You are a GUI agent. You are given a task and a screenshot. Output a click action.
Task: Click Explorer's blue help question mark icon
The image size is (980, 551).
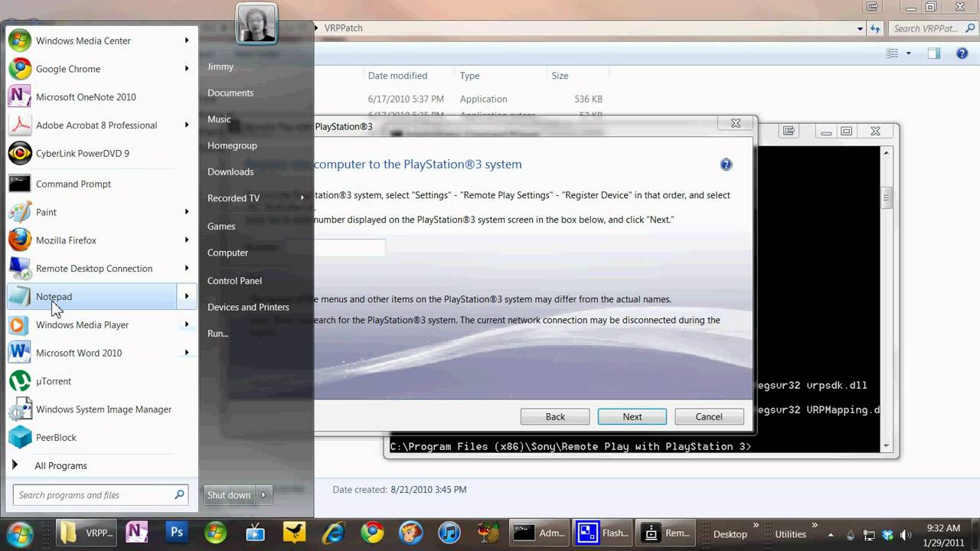tap(962, 54)
